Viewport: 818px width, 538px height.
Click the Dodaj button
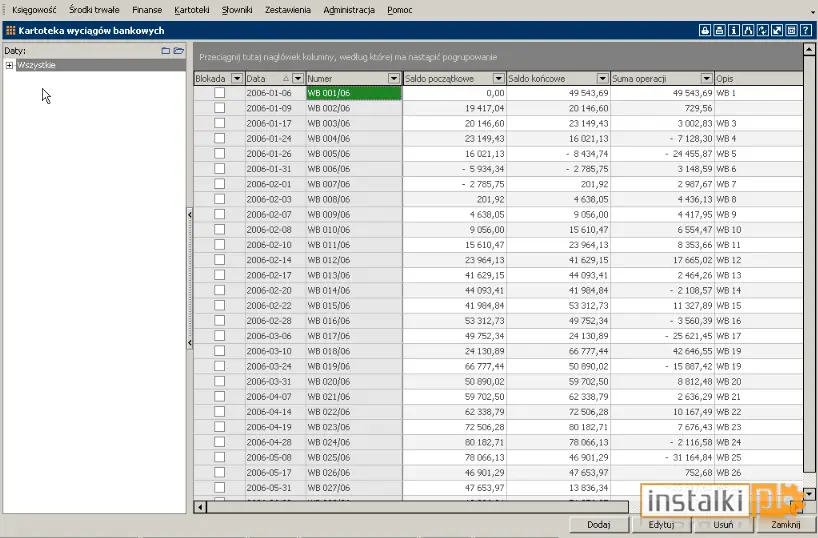598,524
